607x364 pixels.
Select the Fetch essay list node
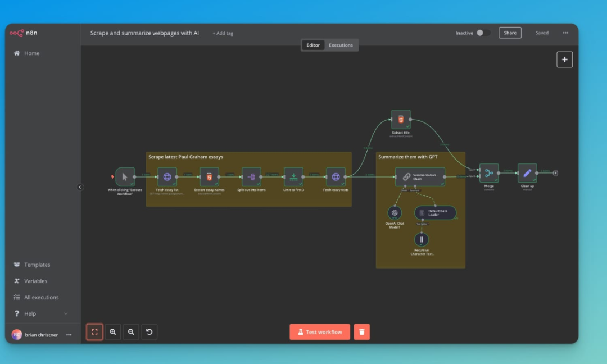167,177
